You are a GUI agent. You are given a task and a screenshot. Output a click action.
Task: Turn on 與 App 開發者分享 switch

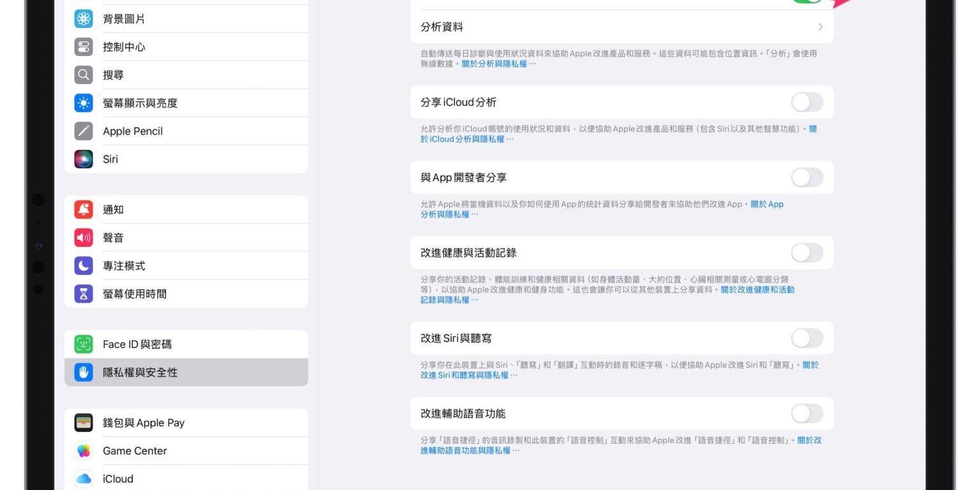pyautogui.click(x=807, y=177)
